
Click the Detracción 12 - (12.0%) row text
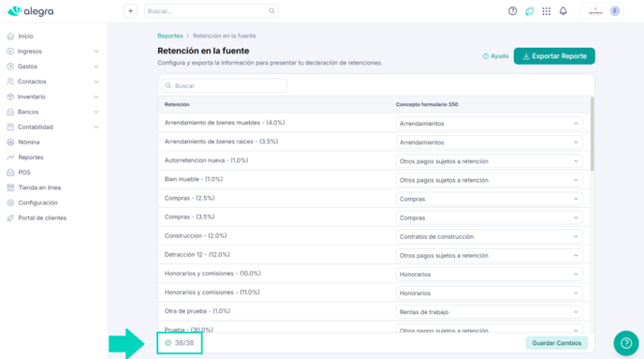(x=198, y=255)
